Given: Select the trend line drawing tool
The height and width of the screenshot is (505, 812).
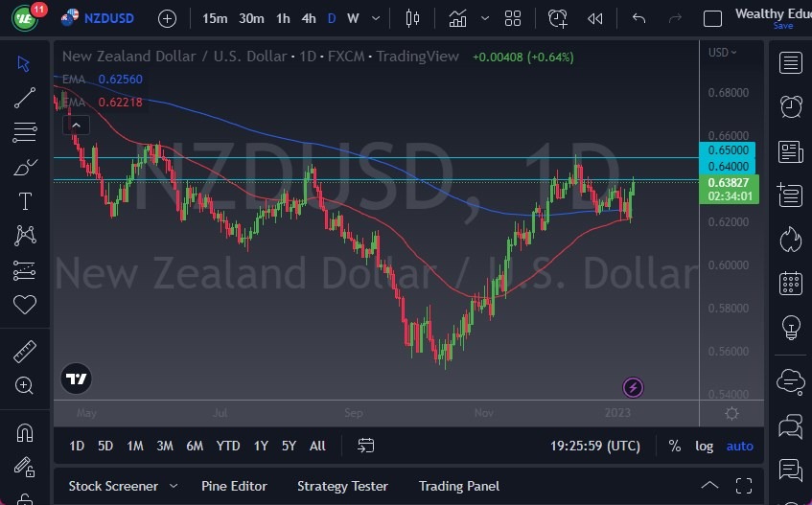Looking at the screenshot, I should tap(24, 98).
